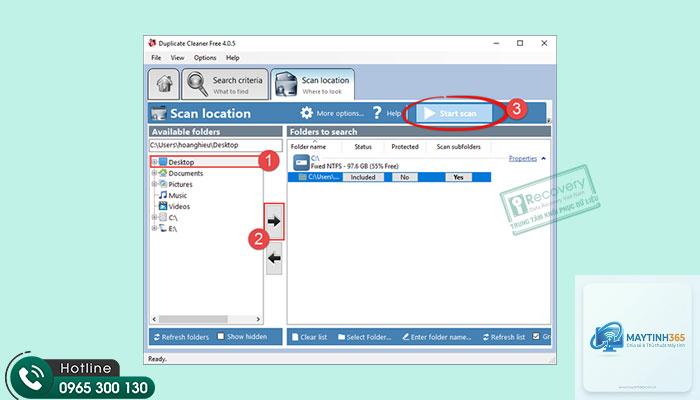
Task: Sort by Scan subfolders column header
Action: (458, 146)
